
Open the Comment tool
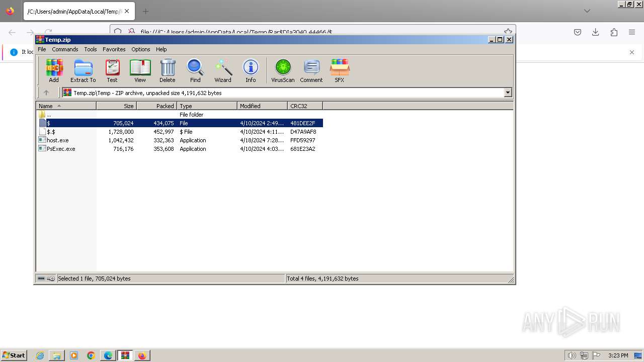coord(311,70)
